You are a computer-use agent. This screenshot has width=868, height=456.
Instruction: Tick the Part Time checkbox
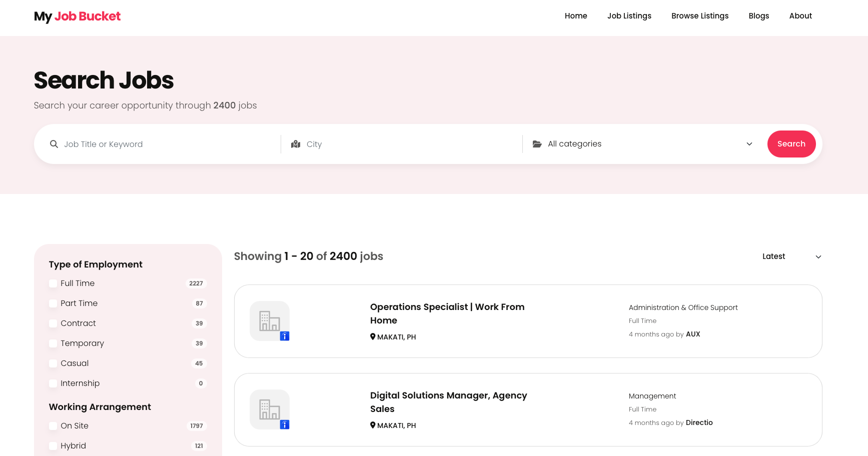click(x=53, y=303)
